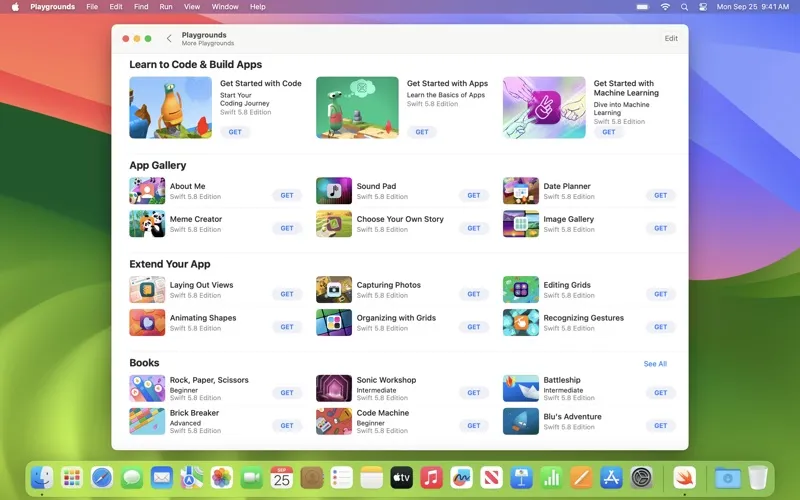Open the Apple menu
The height and width of the screenshot is (500, 800).
click(15, 7)
